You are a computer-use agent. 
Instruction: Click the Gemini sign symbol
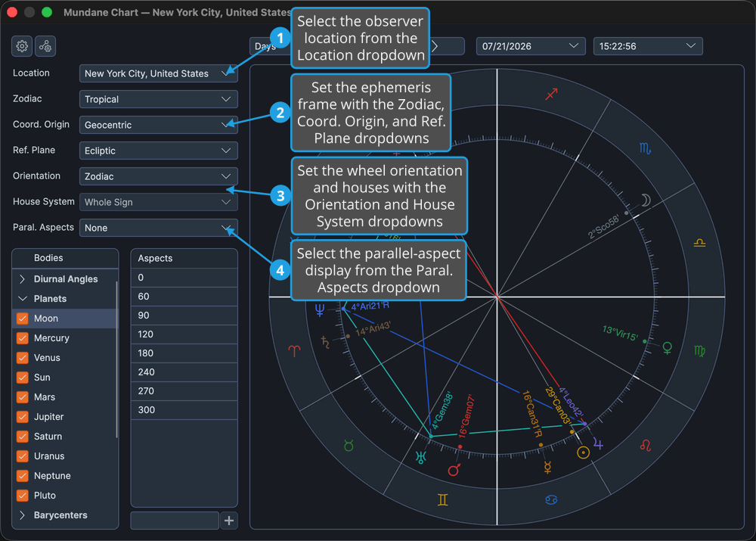tap(442, 500)
